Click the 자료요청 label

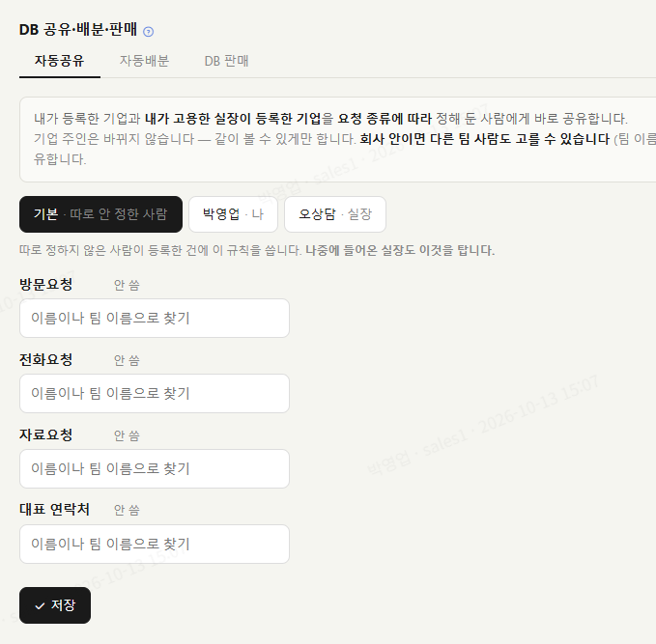pyautogui.click(x=46, y=434)
